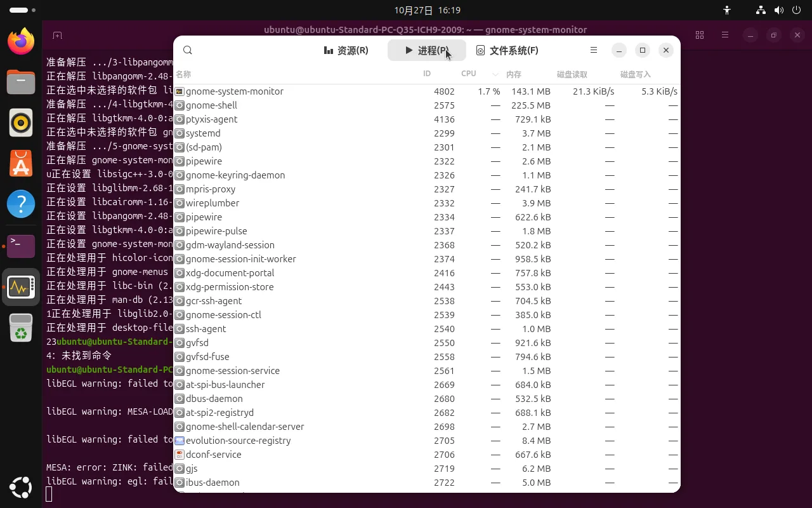Click the 磁盘写入 column header

(x=648, y=74)
